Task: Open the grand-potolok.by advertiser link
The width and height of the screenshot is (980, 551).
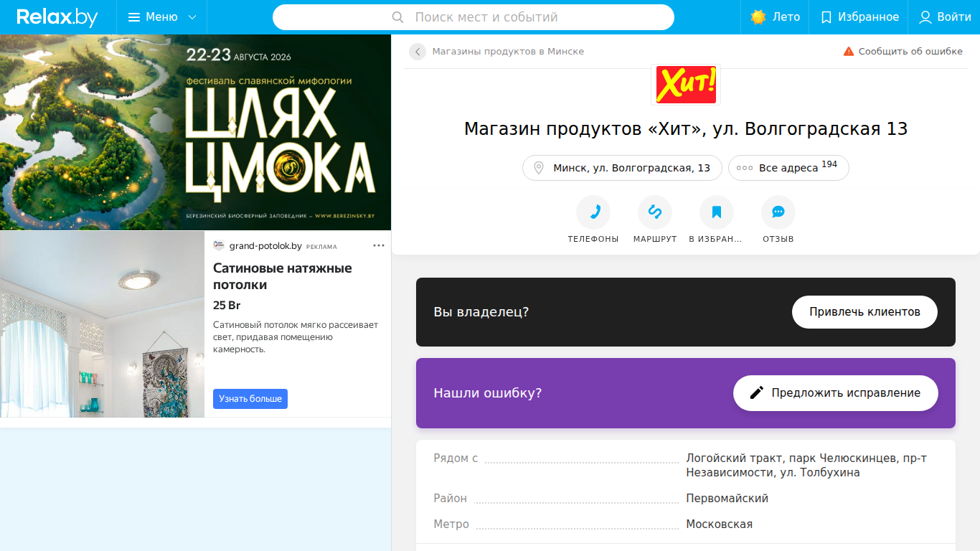Action: 265,246
